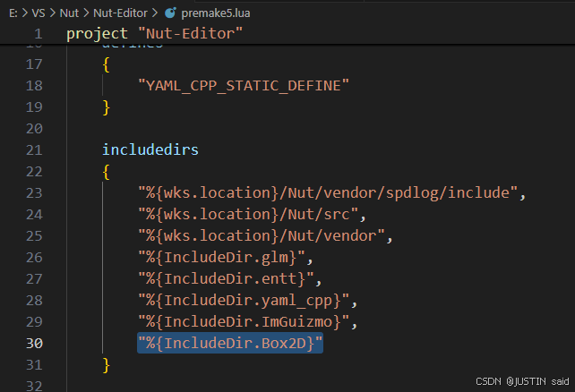Image resolution: width=575 pixels, height=392 pixels.
Task: Select the Nut folder in breadcrumb path
Action: [69, 13]
